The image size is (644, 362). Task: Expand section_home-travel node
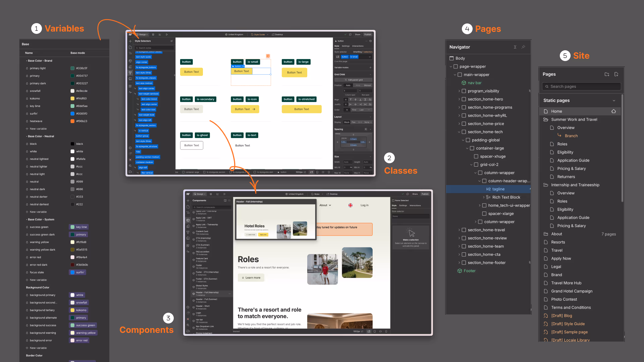click(x=459, y=230)
